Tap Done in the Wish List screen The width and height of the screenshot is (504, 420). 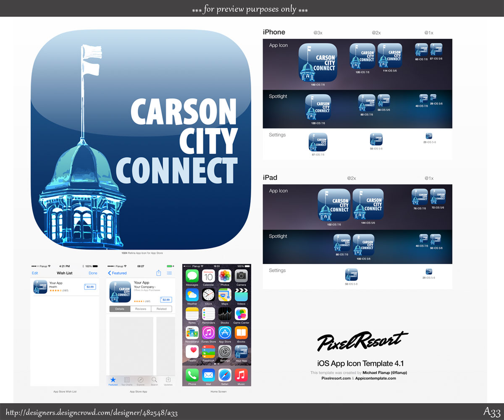click(93, 273)
